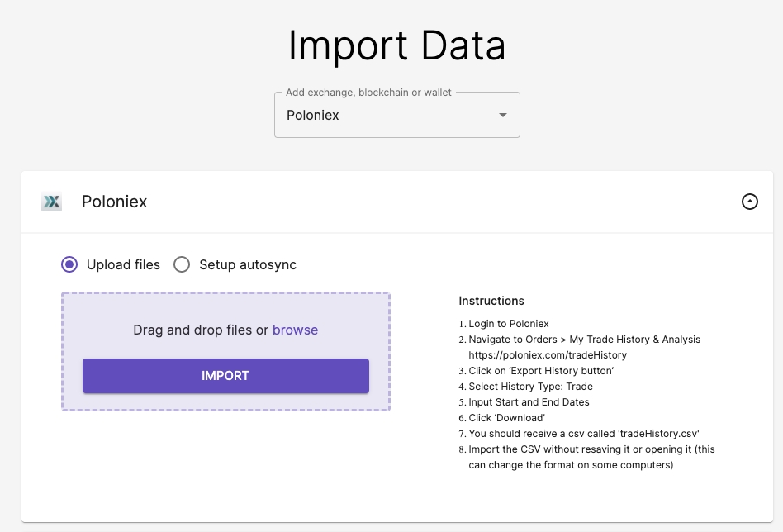Click the 'Export History button' instruction step
The image size is (783, 532).
point(541,371)
